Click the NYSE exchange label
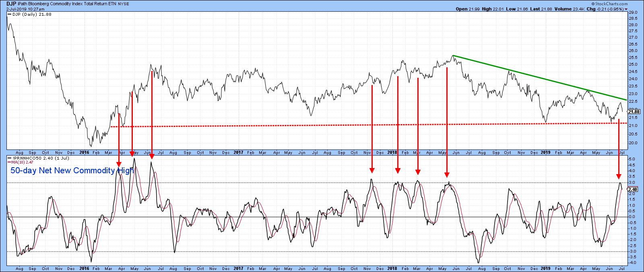The image size is (644, 272). [123, 4]
